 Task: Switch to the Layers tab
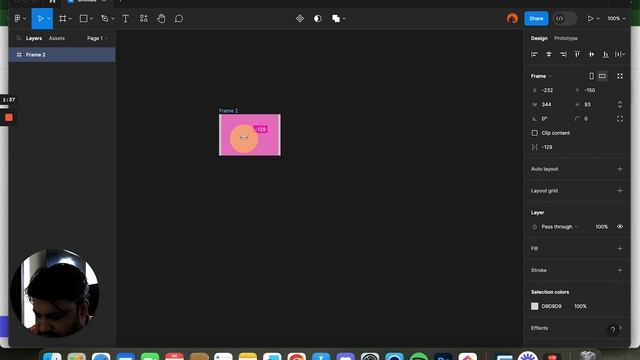[x=34, y=38]
